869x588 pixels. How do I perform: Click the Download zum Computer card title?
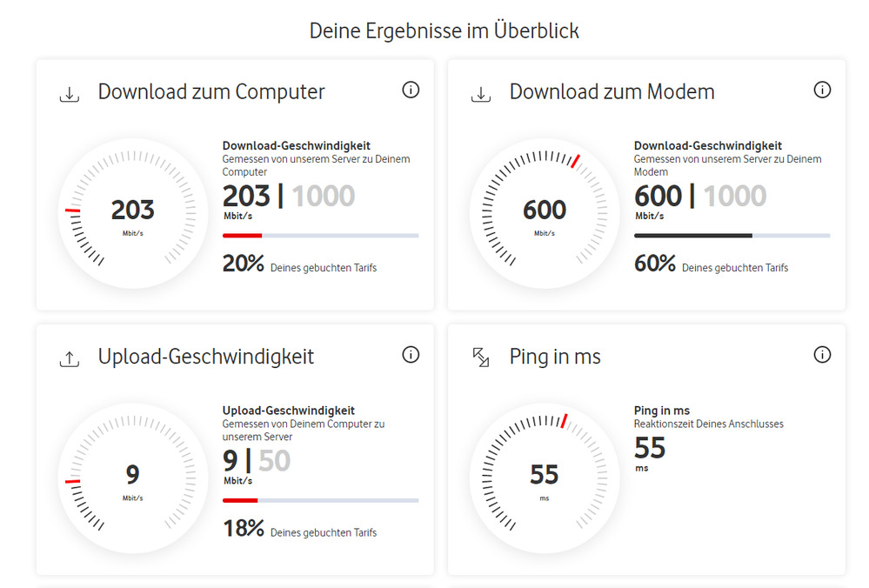click(x=212, y=91)
